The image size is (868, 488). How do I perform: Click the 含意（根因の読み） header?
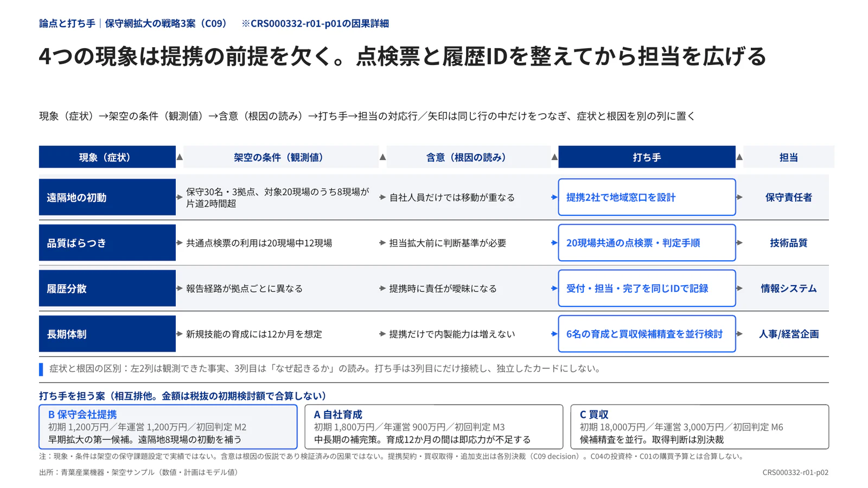[x=468, y=157]
